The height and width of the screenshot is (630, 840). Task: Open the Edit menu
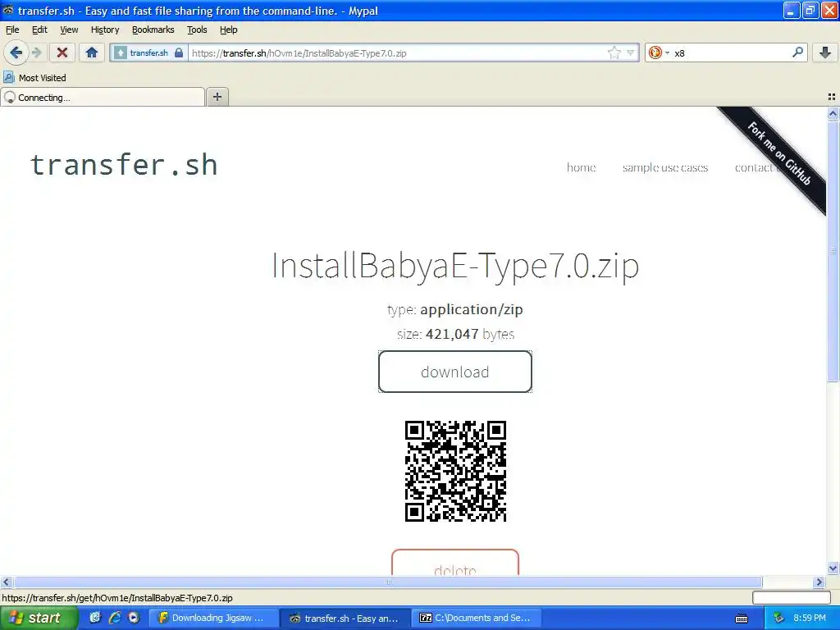pos(39,30)
